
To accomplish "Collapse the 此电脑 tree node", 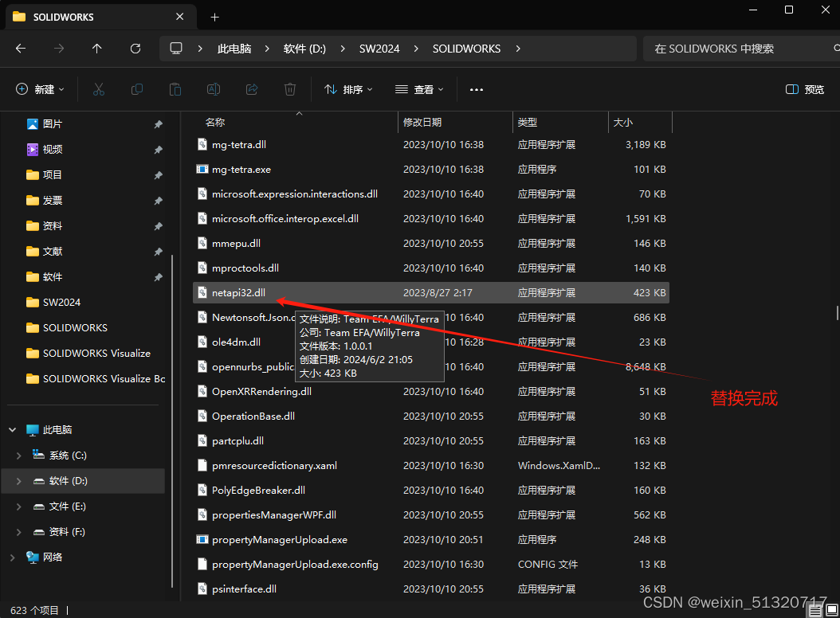I will click(12, 429).
